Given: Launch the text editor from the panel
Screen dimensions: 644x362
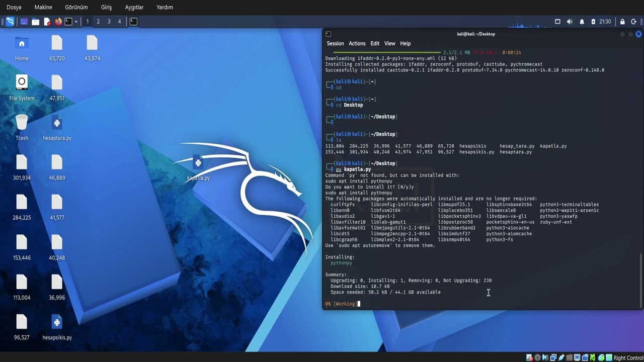Looking at the screenshot, I should click(x=47, y=22).
